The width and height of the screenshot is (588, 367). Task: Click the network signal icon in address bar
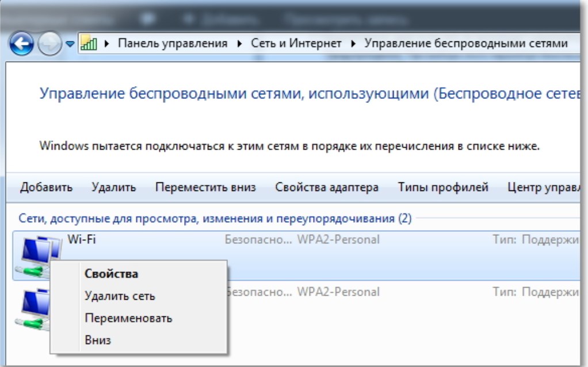click(89, 43)
